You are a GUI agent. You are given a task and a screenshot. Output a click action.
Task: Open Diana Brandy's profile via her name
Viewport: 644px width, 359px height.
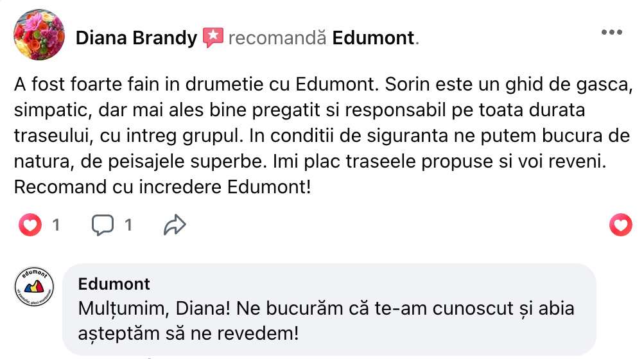tap(136, 38)
